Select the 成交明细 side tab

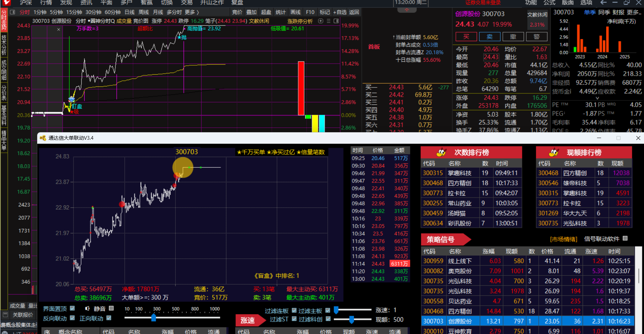pyautogui.click(x=4, y=70)
